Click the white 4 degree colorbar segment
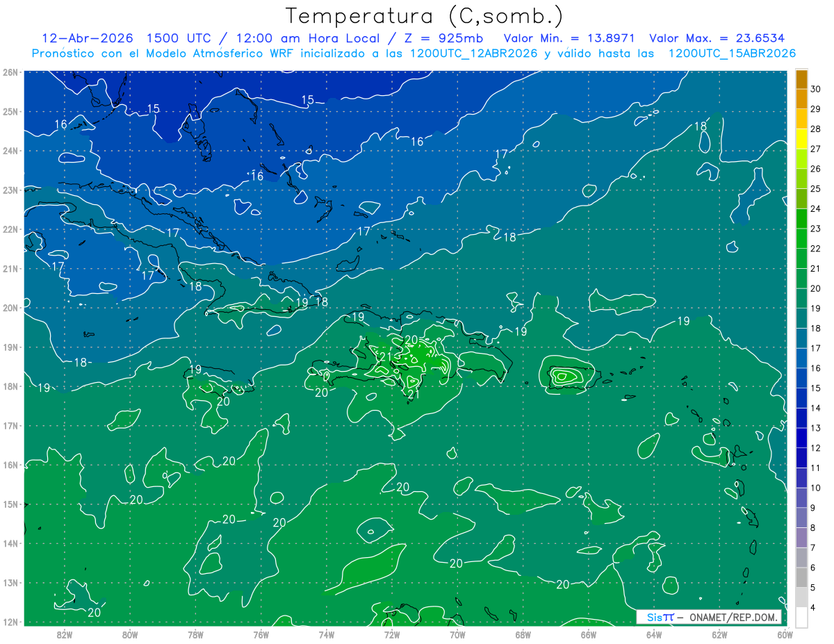The width and height of the screenshot is (834, 644). pyautogui.click(x=801, y=617)
